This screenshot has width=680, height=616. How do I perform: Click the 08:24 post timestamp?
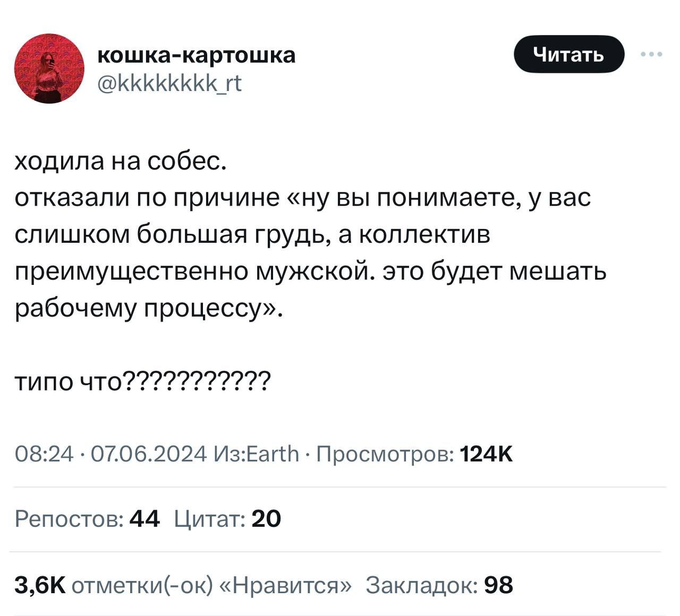pyautogui.click(x=45, y=454)
